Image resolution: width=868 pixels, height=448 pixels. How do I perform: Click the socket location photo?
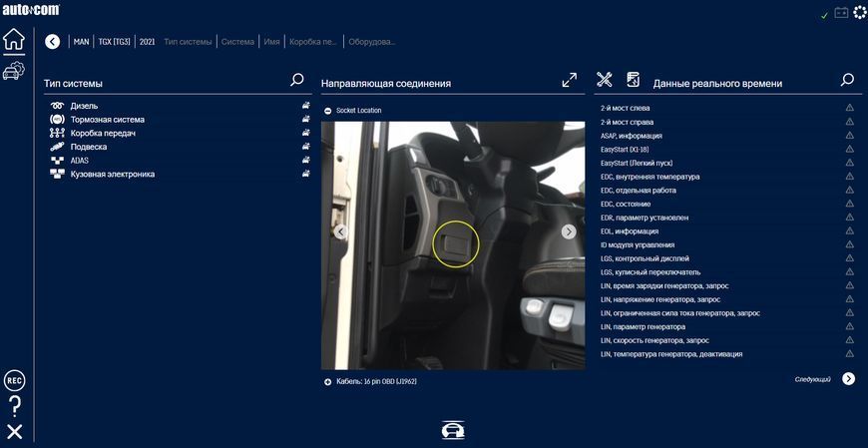point(453,245)
